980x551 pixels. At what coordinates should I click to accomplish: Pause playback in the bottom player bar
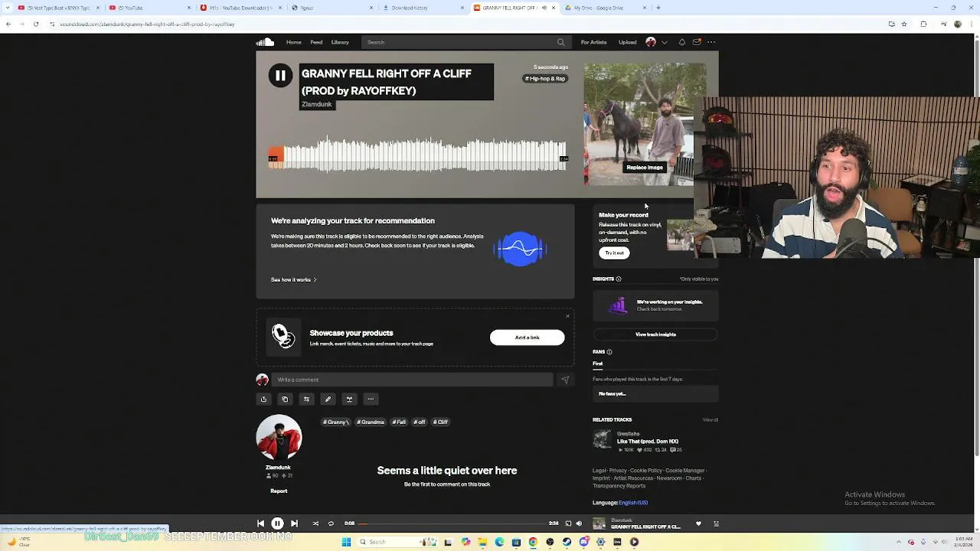[x=277, y=523]
